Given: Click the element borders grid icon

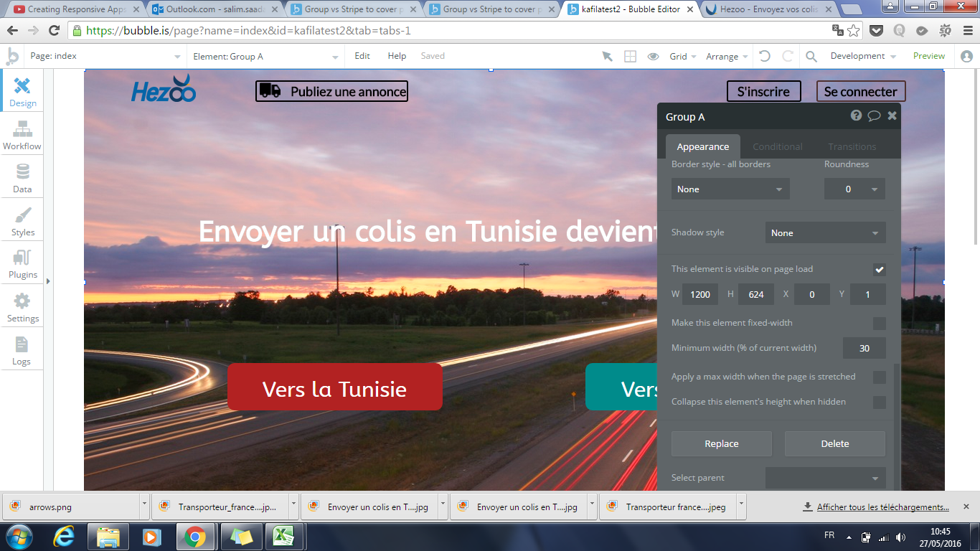Looking at the screenshot, I should 630,56.
